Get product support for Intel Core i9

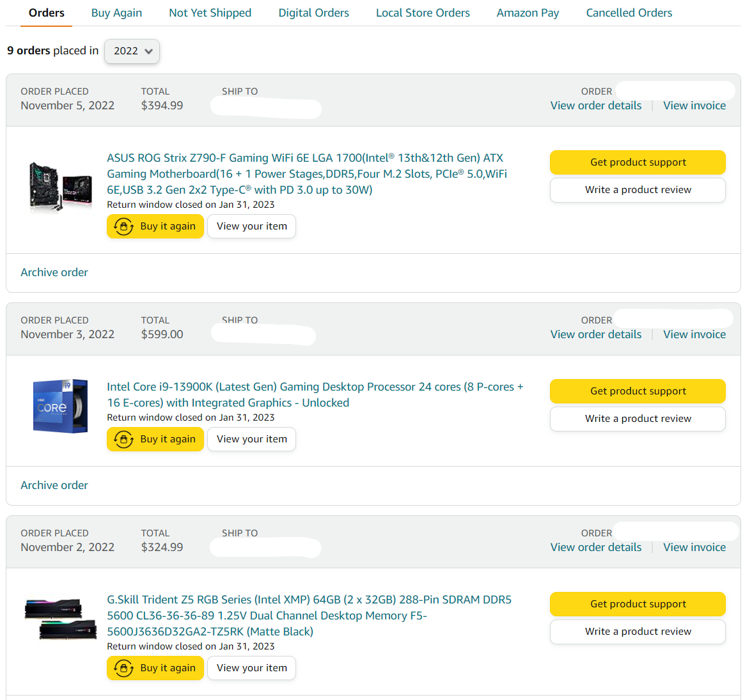638,391
